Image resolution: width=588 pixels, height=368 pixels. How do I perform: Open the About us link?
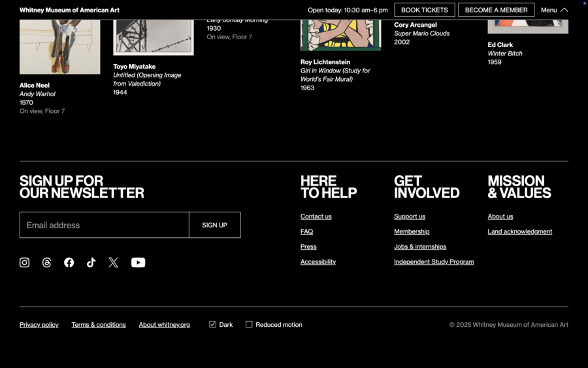point(500,216)
